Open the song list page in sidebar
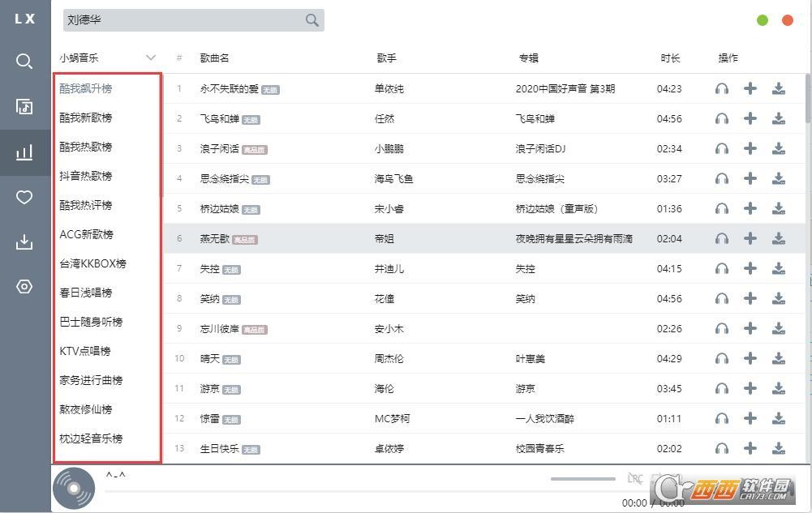 coord(24,106)
